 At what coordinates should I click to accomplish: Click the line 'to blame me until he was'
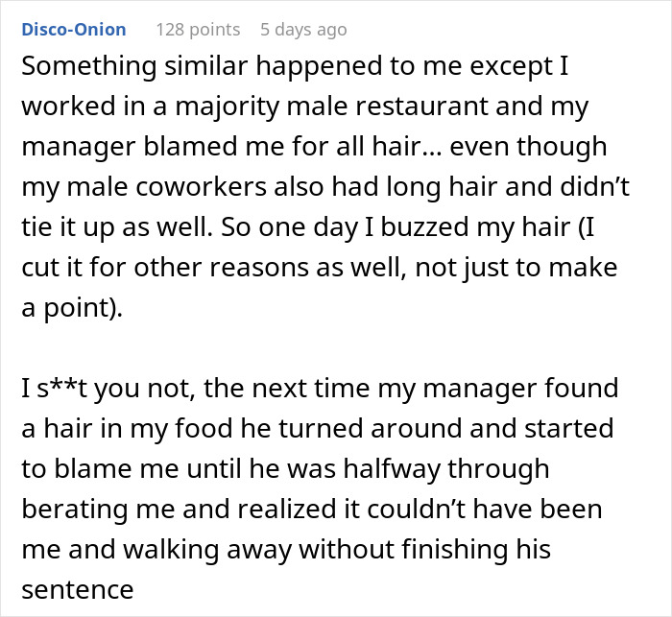point(285,469)
